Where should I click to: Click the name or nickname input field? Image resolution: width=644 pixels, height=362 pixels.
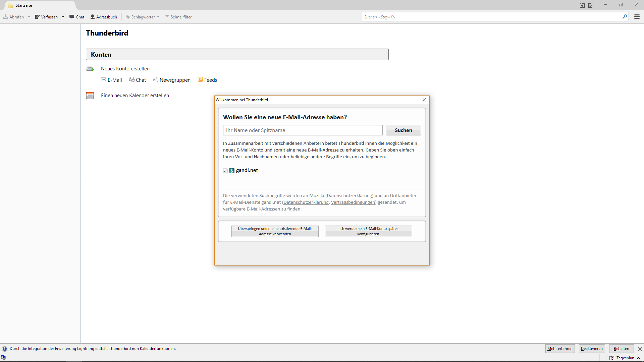coord(303,130)
